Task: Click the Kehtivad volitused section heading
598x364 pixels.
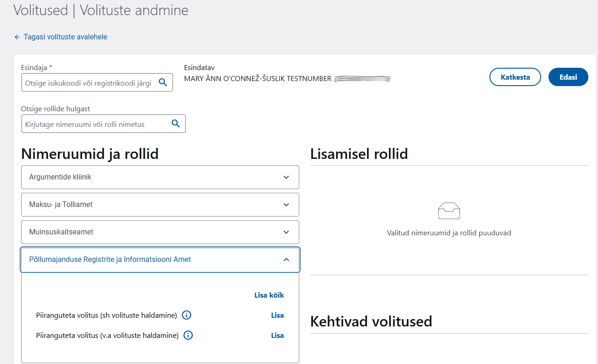Action: tap(370, 321)
